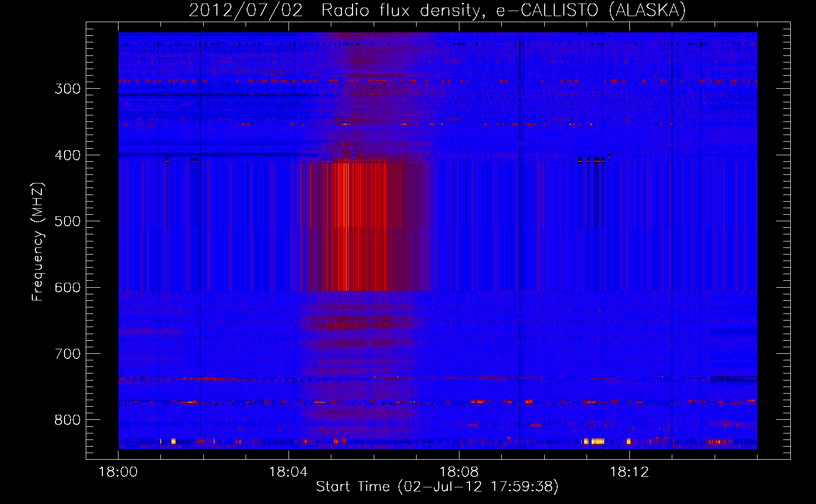Click the bright red radio burst region
816x504 pixels.
359,227
